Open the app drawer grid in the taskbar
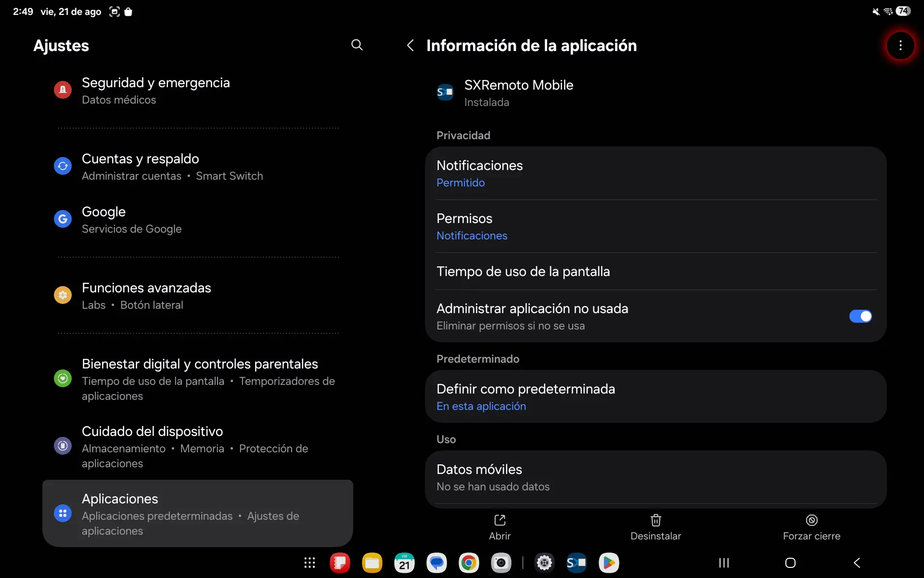924x578 pixels. [309, 563]
